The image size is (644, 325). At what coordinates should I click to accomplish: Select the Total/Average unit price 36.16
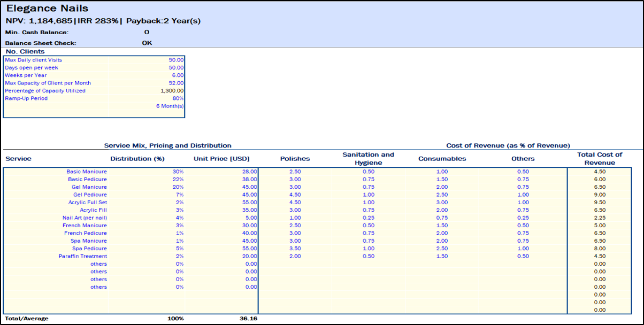(248, 319)
